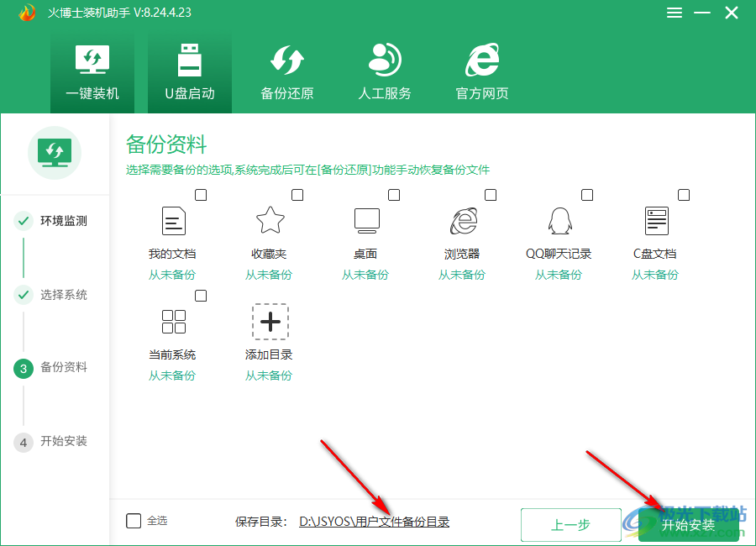The height and width of the screenshot is (546, 756).
Task: Check the C盘文档 backup checkbox
Action: coord(684,194)
